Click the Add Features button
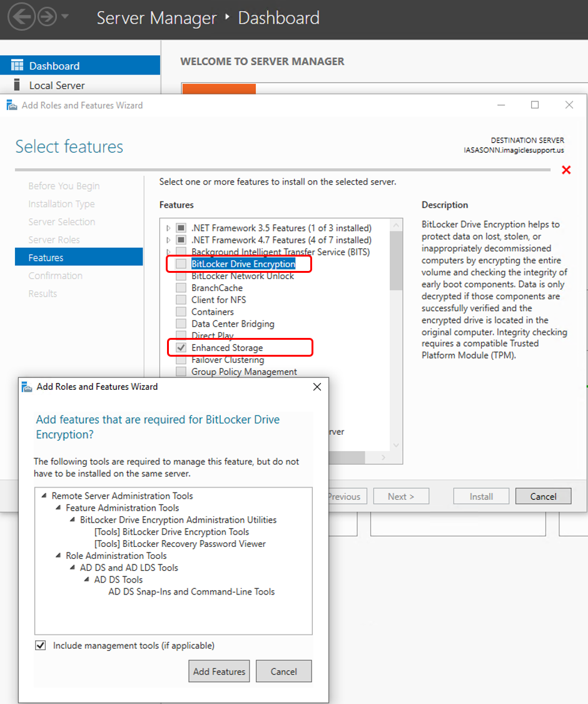This screenshot has width=588, height=704. pos(219,671)
